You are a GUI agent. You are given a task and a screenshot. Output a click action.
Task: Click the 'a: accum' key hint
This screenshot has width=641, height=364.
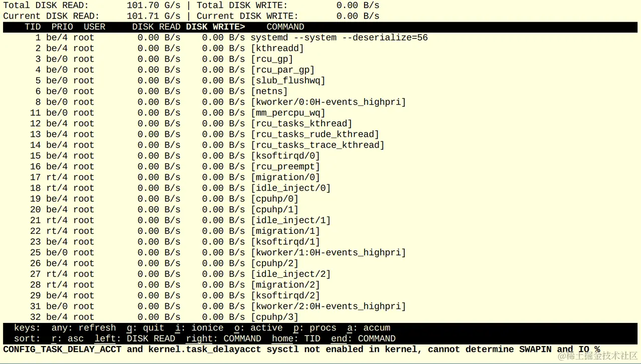click(369, 328)
